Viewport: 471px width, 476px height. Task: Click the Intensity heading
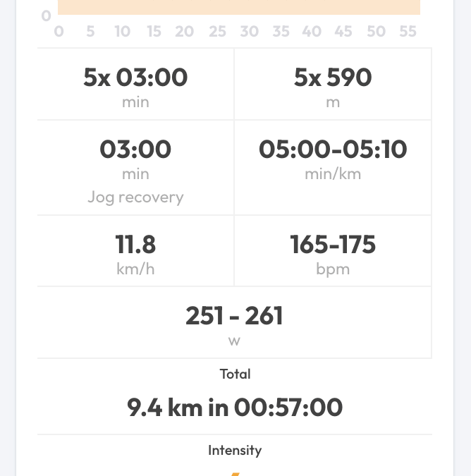235,450
